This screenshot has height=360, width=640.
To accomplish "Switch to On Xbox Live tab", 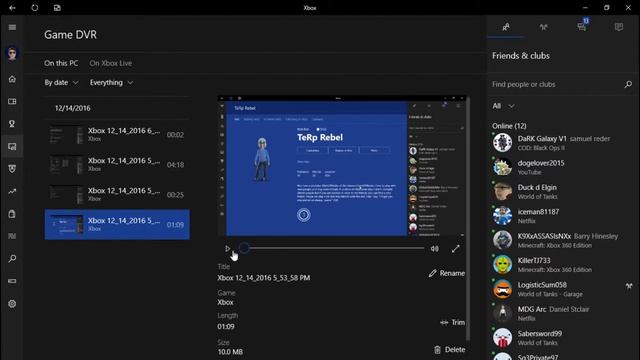I will (x=111, y=63).
